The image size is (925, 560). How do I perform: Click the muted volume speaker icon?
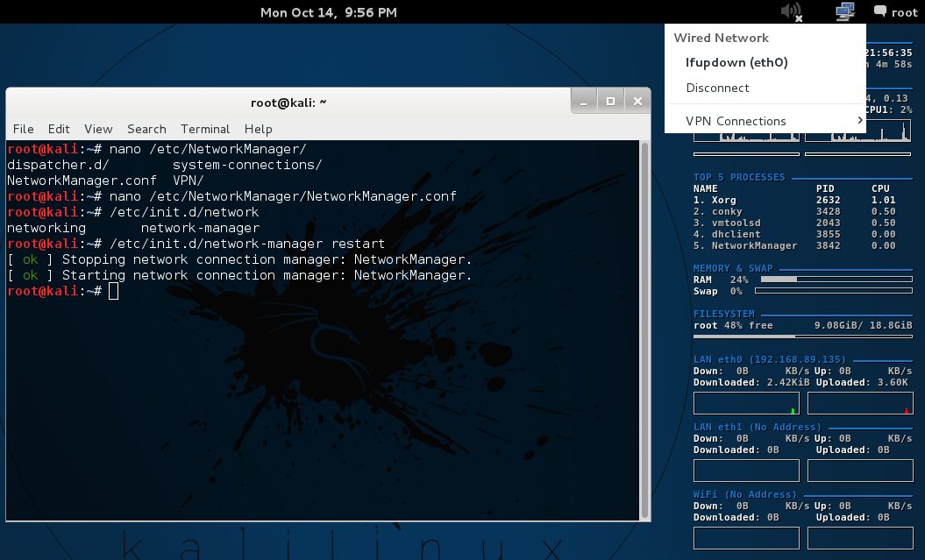coord(789,12)
